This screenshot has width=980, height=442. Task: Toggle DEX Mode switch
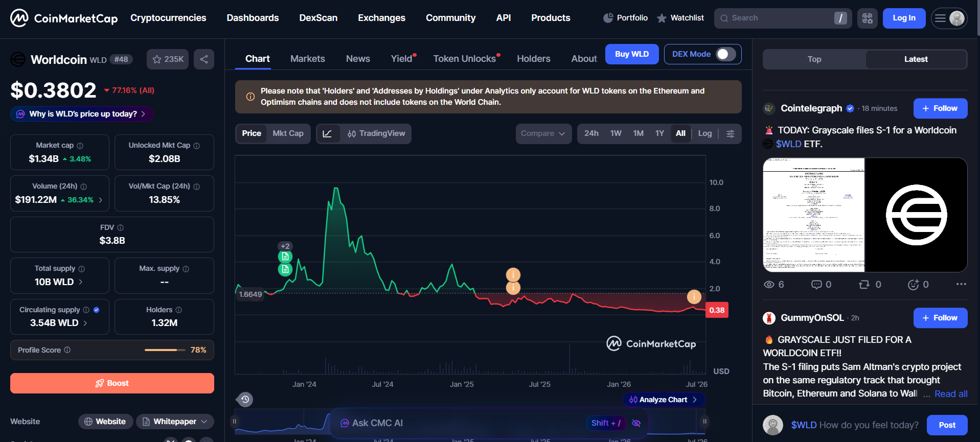pyautogui.click(x=725, y=54)
